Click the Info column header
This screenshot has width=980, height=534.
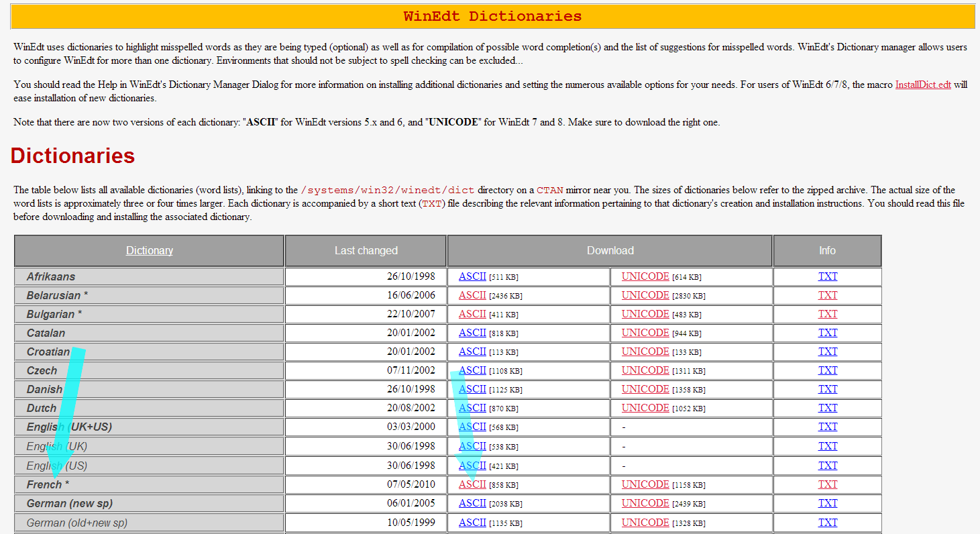point(827,250)
